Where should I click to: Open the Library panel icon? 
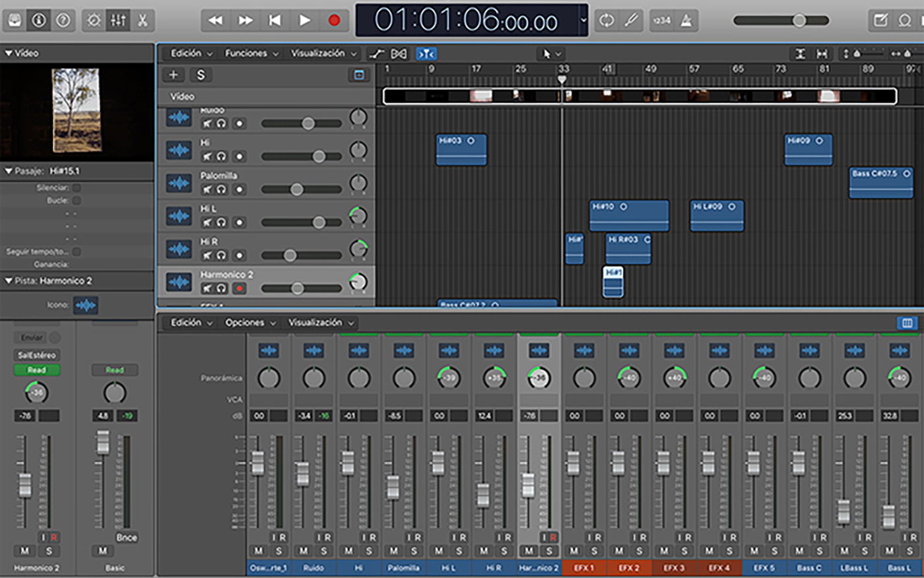(15, 20)
